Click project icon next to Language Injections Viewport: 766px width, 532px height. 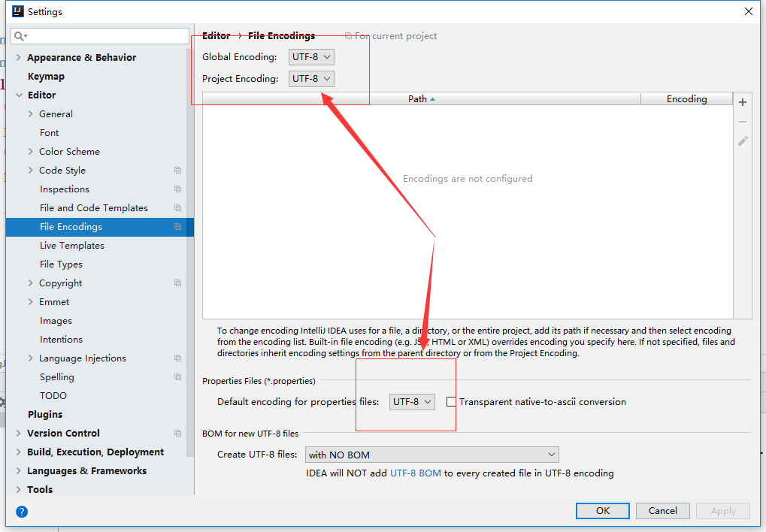[178, 358]
